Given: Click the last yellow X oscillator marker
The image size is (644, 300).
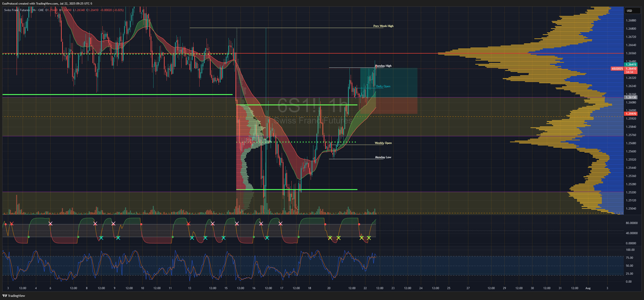Looking at the screenshot, I should click(x=369, y=238).
